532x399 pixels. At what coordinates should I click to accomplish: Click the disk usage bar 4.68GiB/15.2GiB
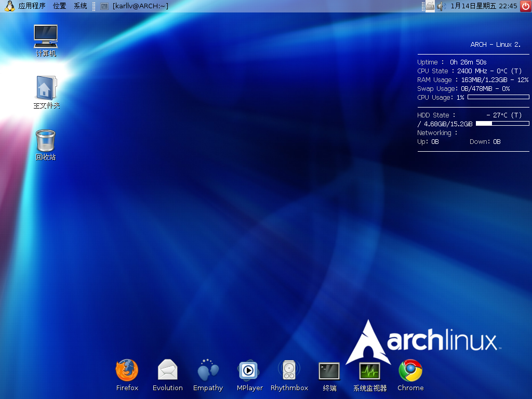point(502,124)
